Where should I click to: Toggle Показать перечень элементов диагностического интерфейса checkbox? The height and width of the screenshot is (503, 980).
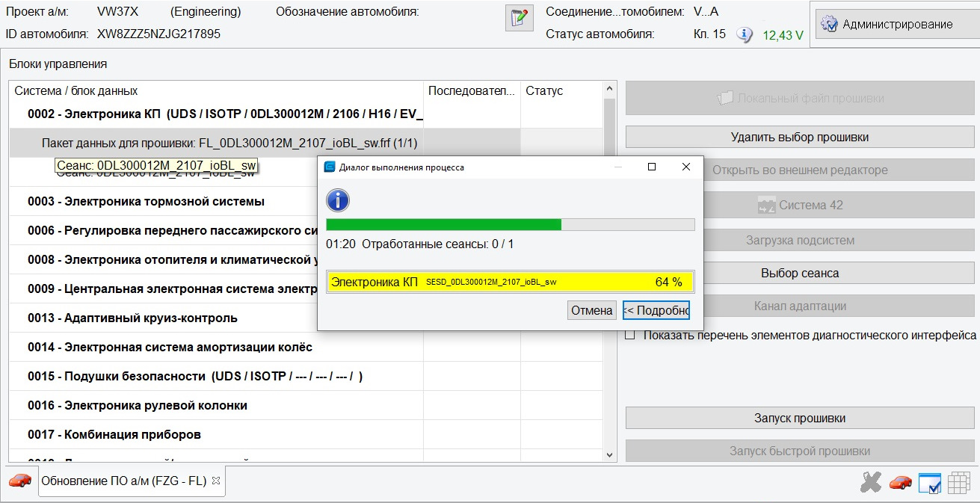click(630, 335)
